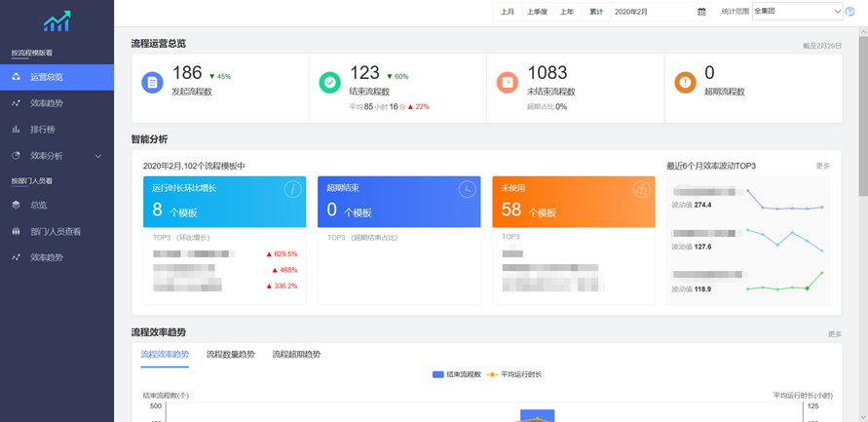
Task: Select the 上季度 time range button
Action: pyautogui.click(x=537, y=12)
